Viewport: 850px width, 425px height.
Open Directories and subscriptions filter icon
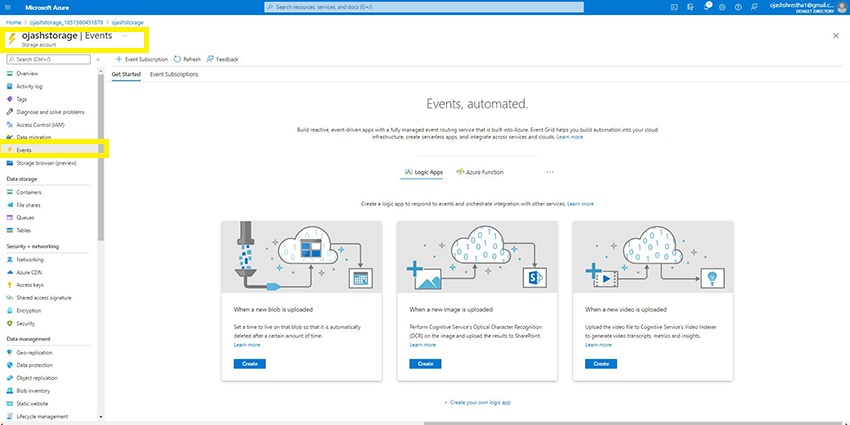690,7
